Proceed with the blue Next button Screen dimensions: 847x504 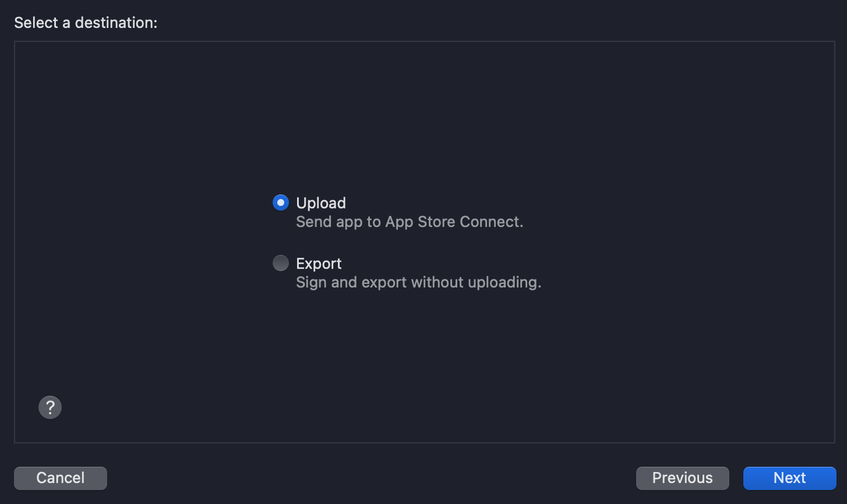pyautogui.click(x=789, y=478)
